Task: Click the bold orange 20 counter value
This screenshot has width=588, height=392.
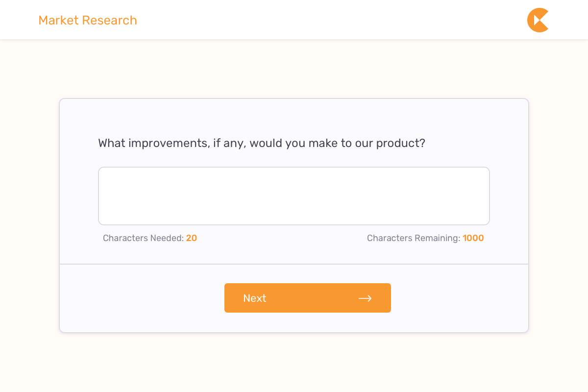Action: coord(192,238)
